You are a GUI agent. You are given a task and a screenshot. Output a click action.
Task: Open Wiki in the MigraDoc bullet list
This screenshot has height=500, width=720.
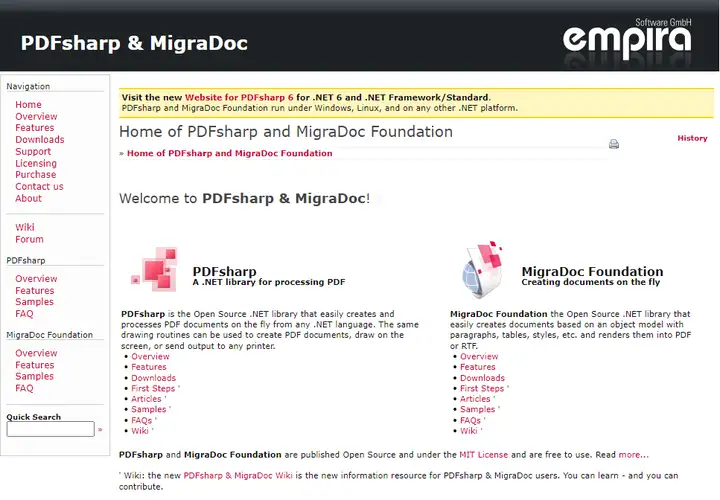468,431
